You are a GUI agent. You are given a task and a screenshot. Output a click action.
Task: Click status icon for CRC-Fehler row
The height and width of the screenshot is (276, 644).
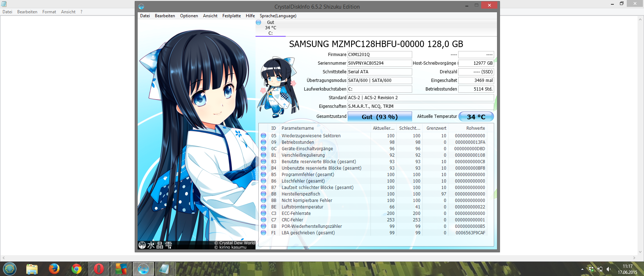click(x=263, y=220)
